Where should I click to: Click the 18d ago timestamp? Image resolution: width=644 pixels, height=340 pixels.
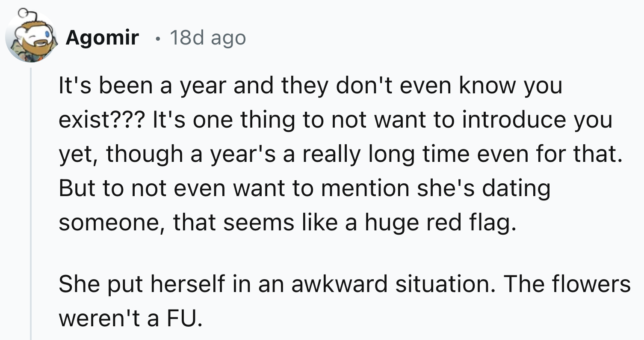(208, 39)
